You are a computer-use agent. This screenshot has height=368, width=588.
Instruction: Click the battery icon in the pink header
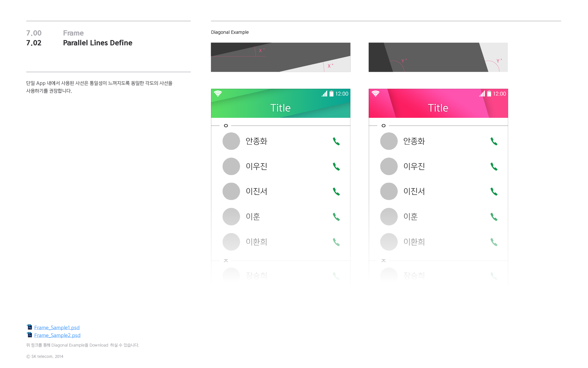point(489,93)
